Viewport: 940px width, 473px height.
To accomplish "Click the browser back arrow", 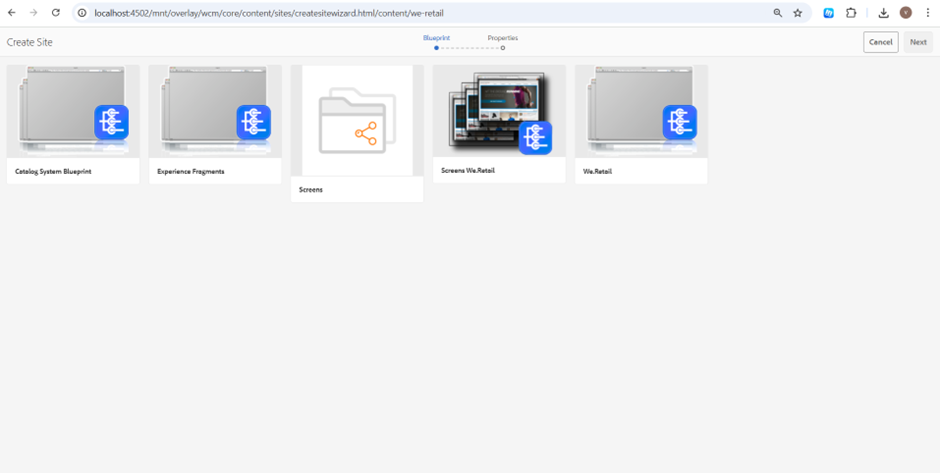I will coord(12,13).
